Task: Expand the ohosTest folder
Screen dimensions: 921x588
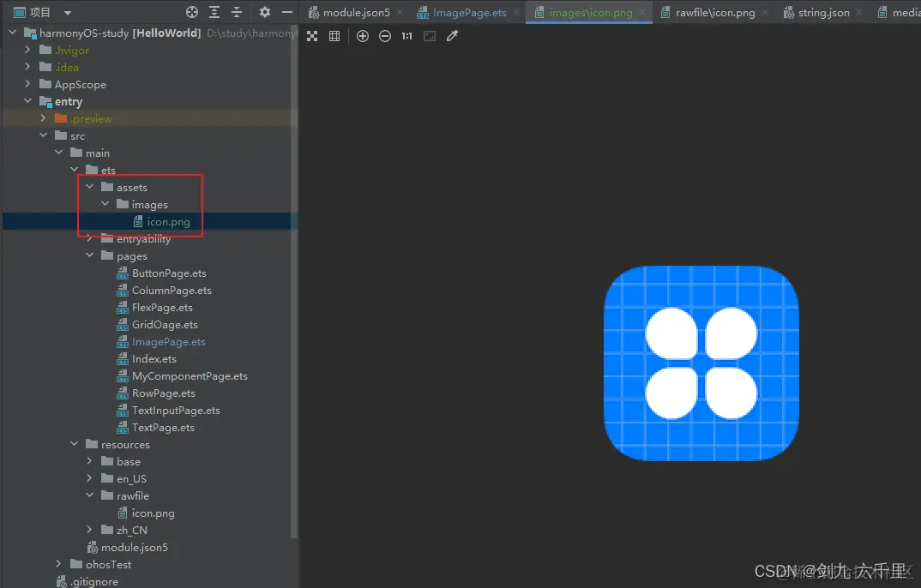Action: click(58, 564)
